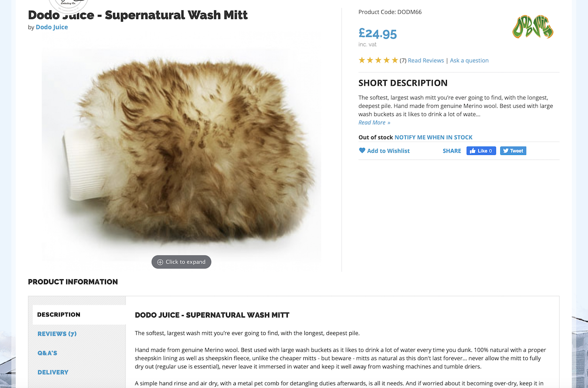Click the Ask a question link
Image resolution: width=588 pixels, height=388 pixels.
(x=469, y=60)
